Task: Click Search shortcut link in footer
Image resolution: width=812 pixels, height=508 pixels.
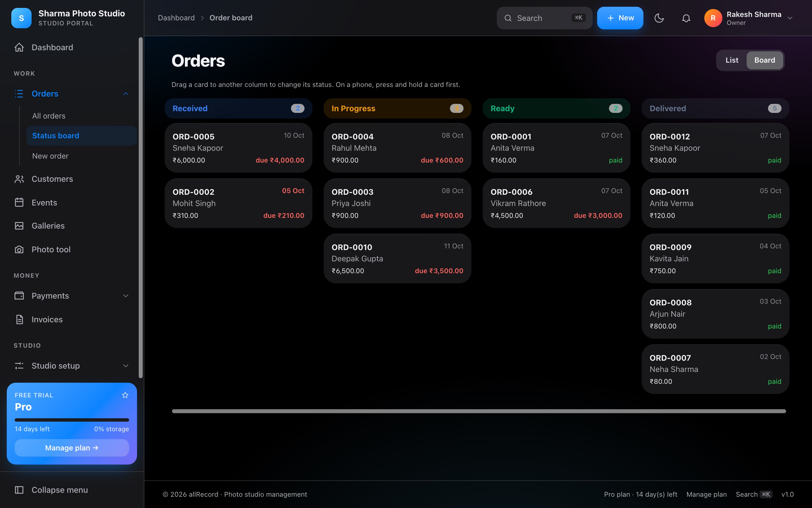Action: coord(754,494)
